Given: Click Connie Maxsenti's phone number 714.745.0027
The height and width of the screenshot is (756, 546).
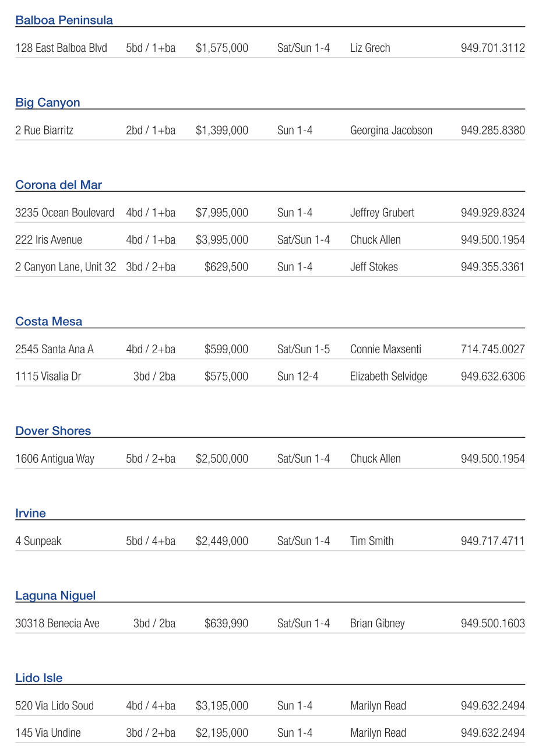Looking at the screenshot, I should click(492, 349).
